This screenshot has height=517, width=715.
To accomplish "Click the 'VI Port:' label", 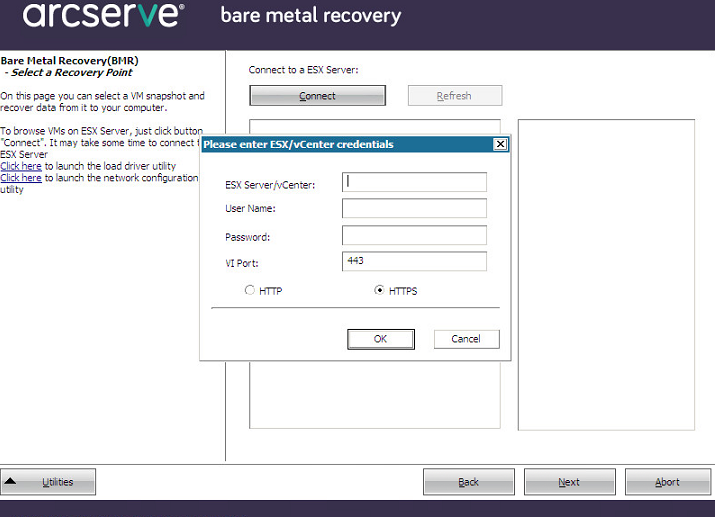I will 242,263.
